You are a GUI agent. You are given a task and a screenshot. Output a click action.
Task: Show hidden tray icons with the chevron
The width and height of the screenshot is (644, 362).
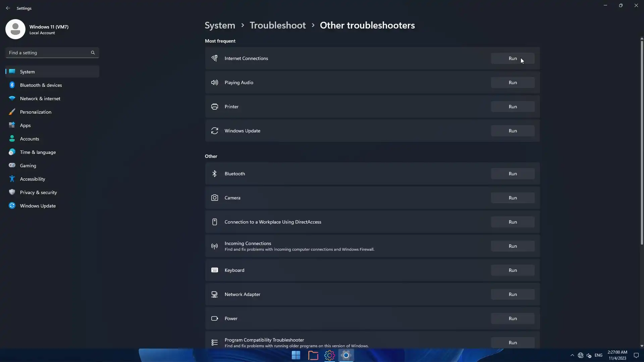pyautogui.click(x=572, y=355)
